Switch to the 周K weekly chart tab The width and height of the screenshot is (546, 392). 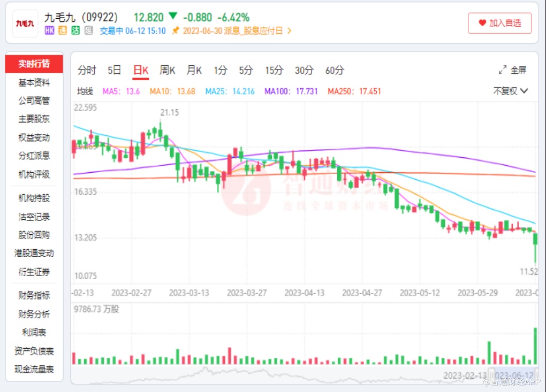point(168,70)
